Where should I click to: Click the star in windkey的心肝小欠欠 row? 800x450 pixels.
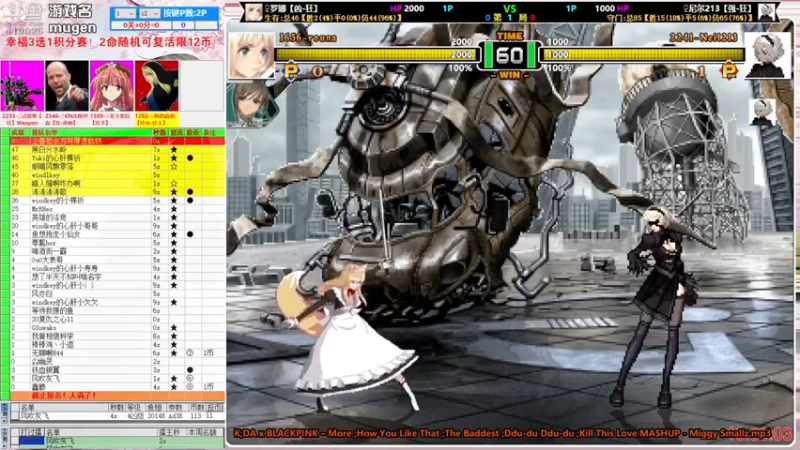point(174,302)
